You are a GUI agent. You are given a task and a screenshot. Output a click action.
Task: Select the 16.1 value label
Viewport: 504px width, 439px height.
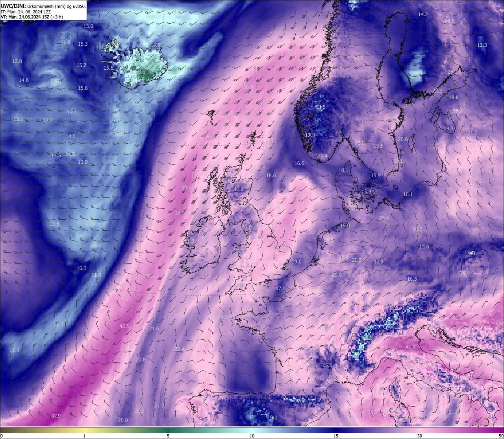pos(408,194)
